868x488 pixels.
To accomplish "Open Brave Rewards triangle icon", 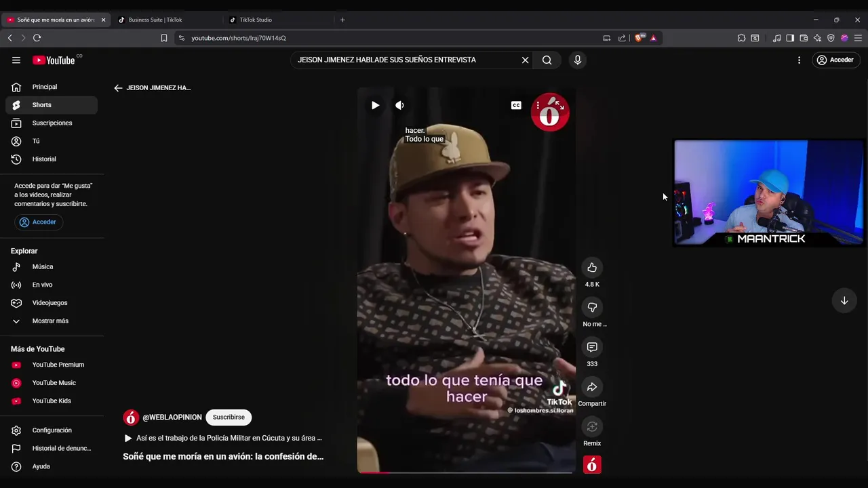I will 653,38.
